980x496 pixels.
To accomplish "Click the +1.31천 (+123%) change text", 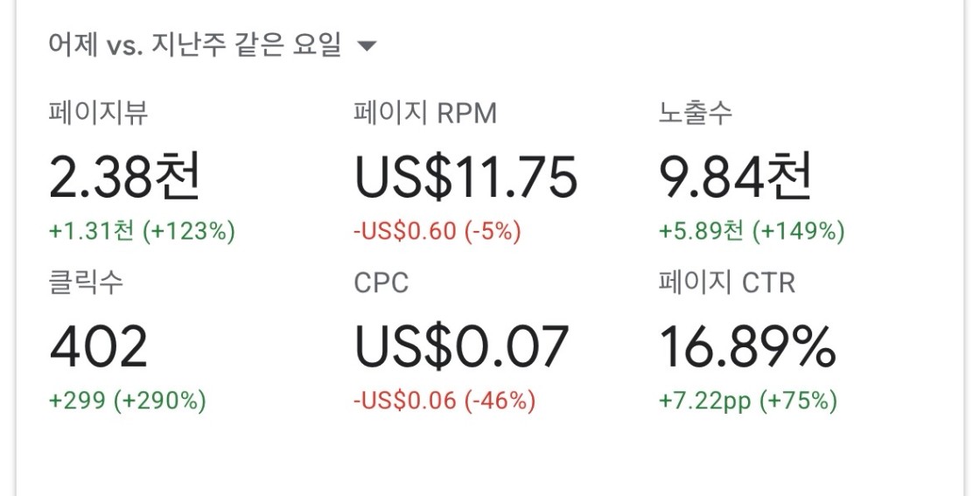I will [x=142, y=231].
